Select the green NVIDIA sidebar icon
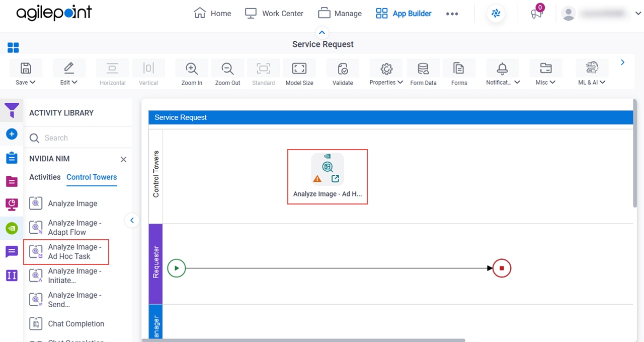The height and width of the screenshot is (342, 644). 12,228
